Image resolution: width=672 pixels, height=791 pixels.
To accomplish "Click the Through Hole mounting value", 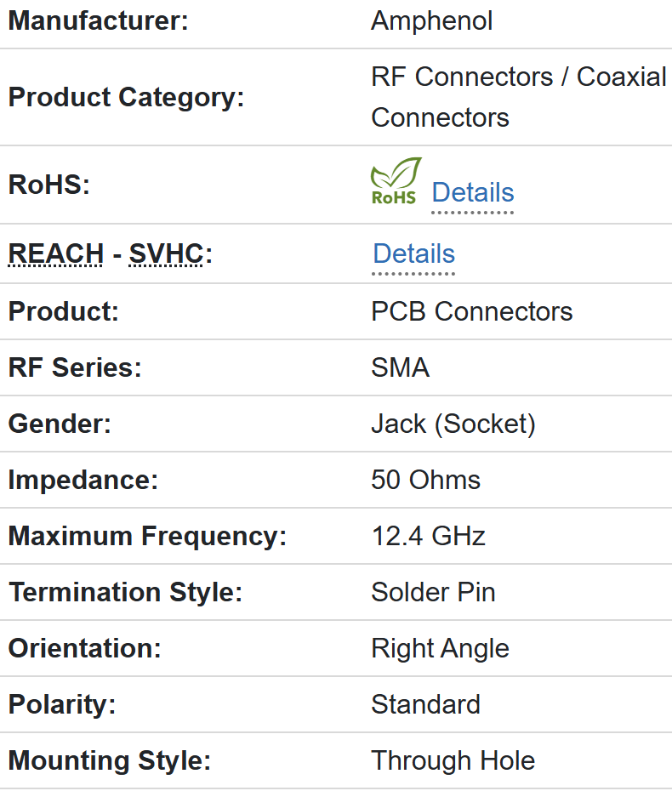I will tap(453, 760).
